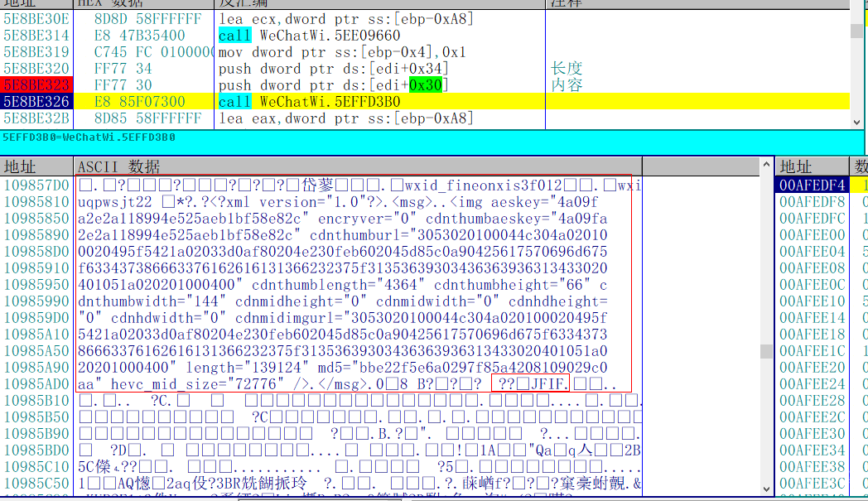Select dump address 10985B10
Image resolution: width=868 pixels, height=501 pixels.
coord(36,400)
